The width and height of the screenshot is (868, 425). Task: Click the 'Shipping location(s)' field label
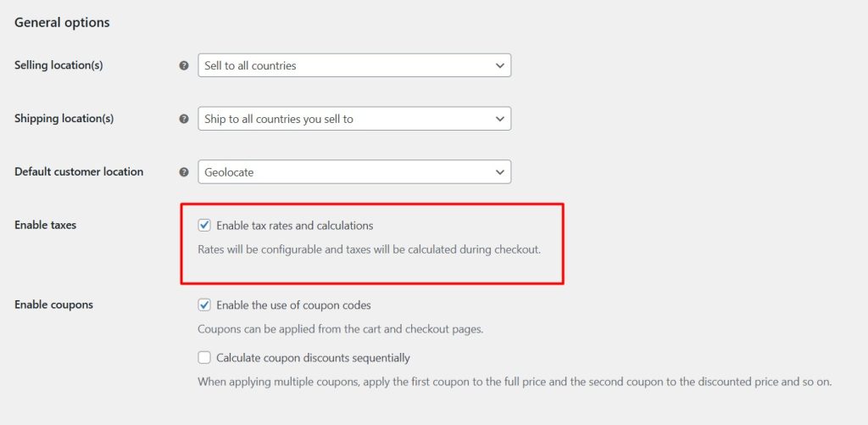click(64, 119)
